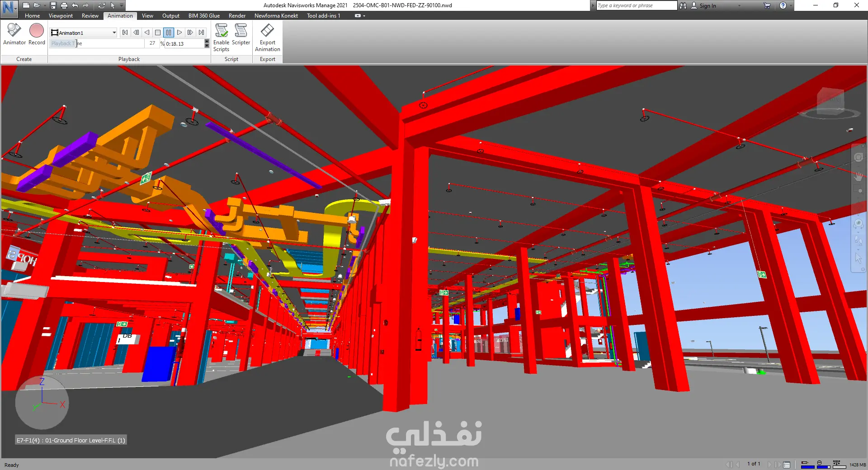Open the Tool add-ins 1 tab

pyautogui.click(x=324, y=16)
